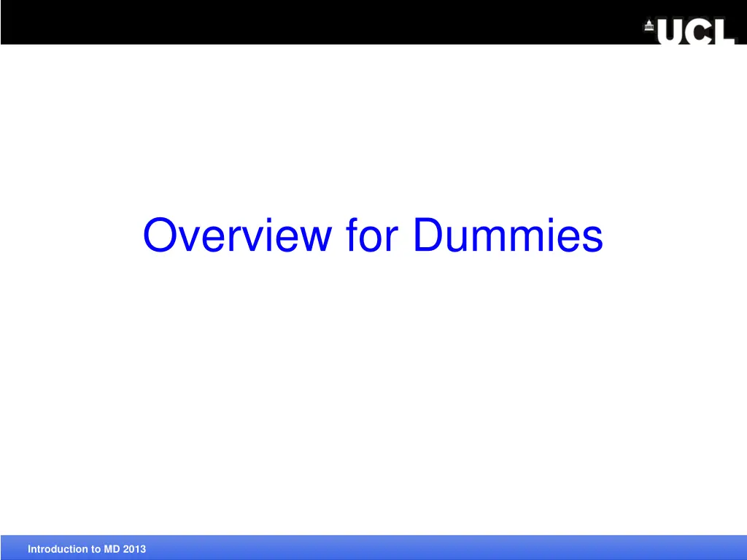Click the word 'Dummies' in the title
Image resolution: width=747 pixels, height=560 pixels.
(508, 236)
